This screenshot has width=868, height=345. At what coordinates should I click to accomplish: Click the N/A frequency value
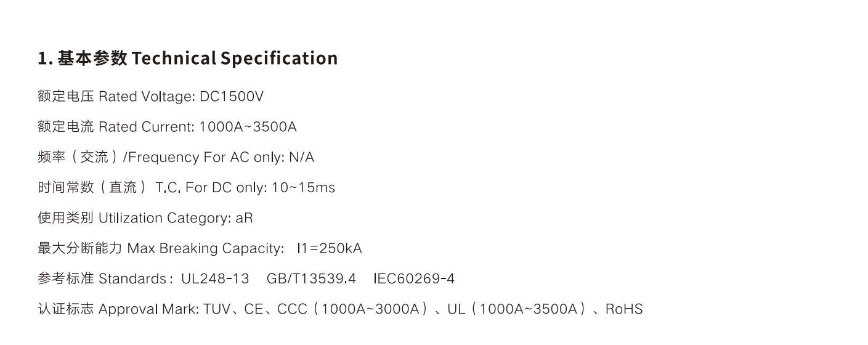click(x=301, y=157)
